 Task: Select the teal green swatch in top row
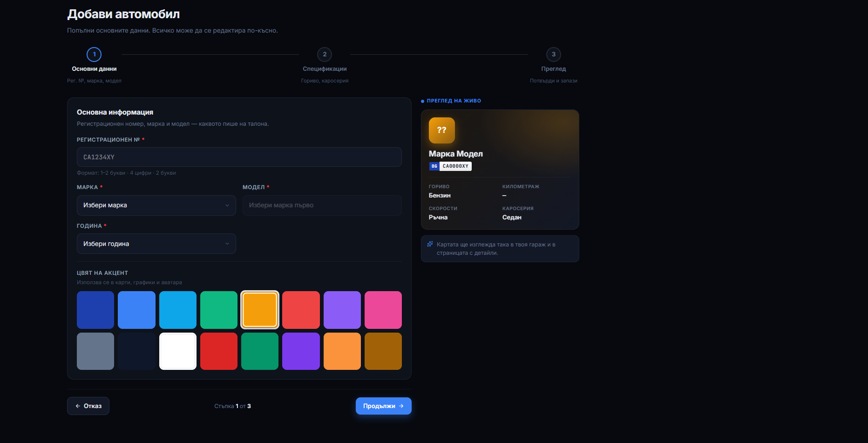click(219, 310)
